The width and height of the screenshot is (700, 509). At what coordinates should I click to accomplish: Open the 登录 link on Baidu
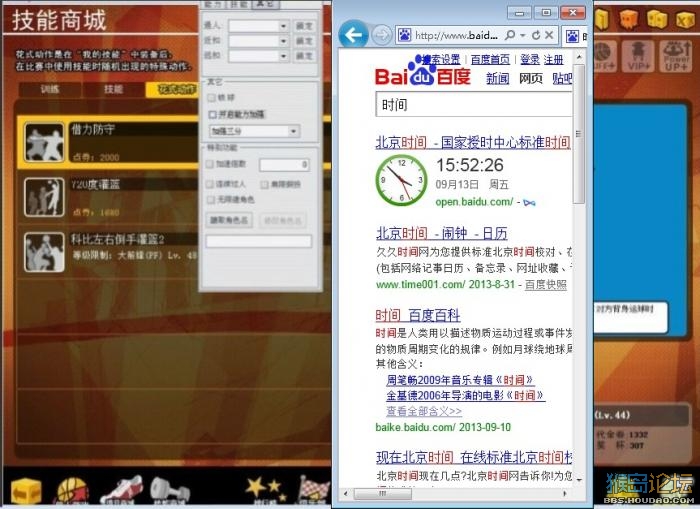pyautogui.click(x=530, y=59)
